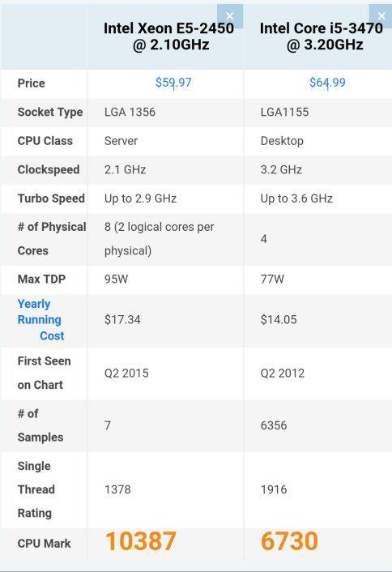This screenshot has height=572, width=392.
Task: Click the Intel Xeon E5-2450 heading
Action: coord(168,36)
